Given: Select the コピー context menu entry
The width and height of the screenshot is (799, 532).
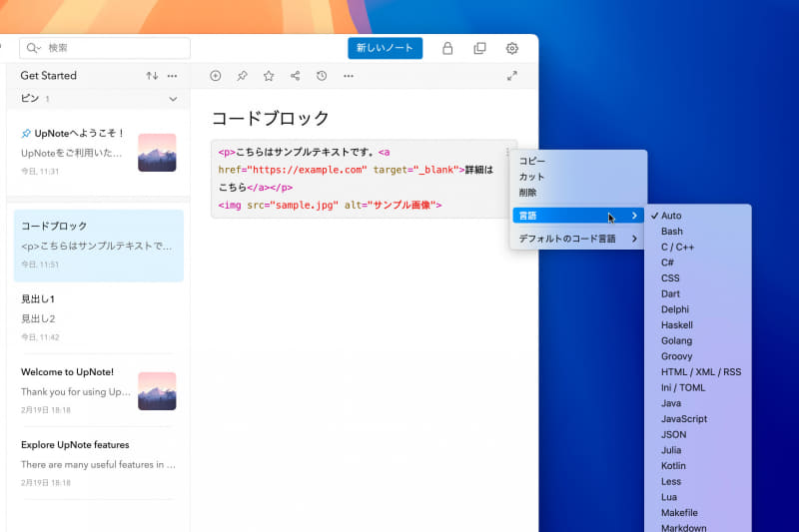Looking at the screenshot, I should tap(578, 161).
